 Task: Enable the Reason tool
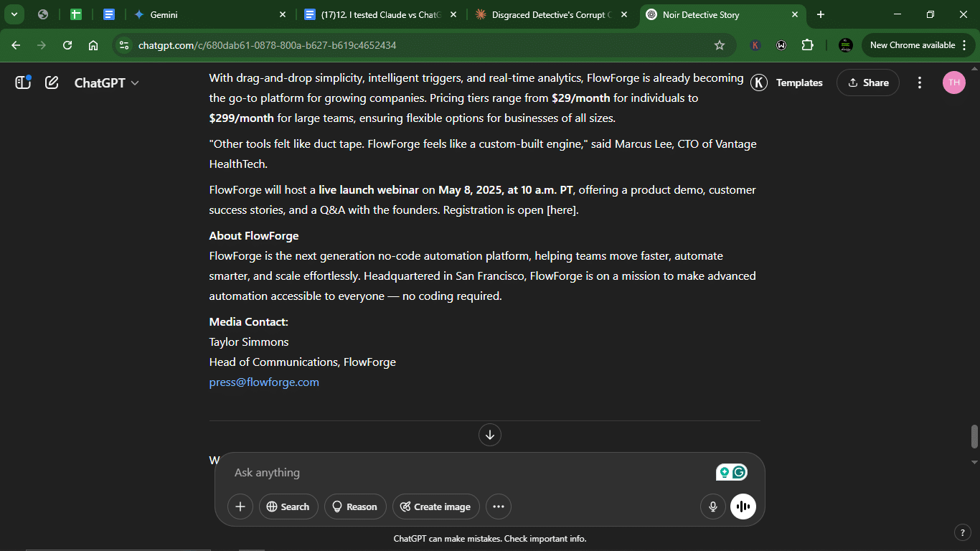(x=355, y=507)
